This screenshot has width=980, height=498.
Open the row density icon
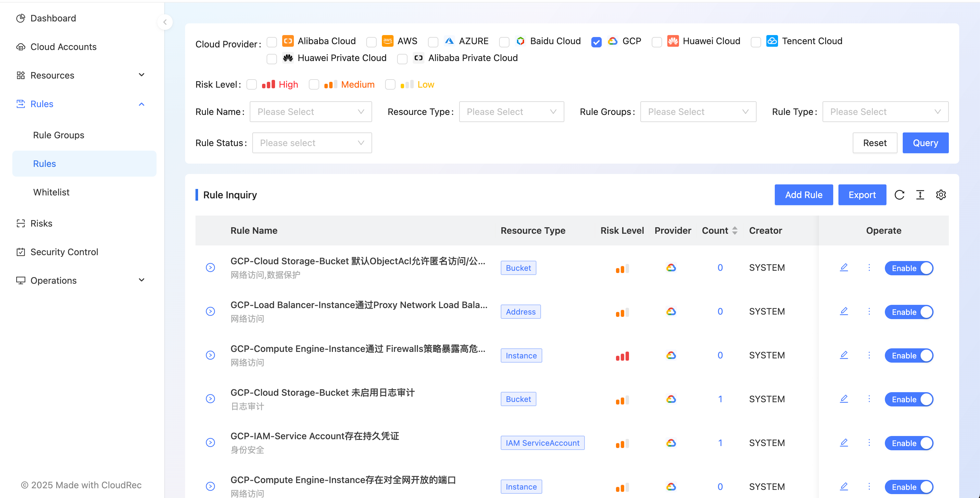tap(920, 195)
